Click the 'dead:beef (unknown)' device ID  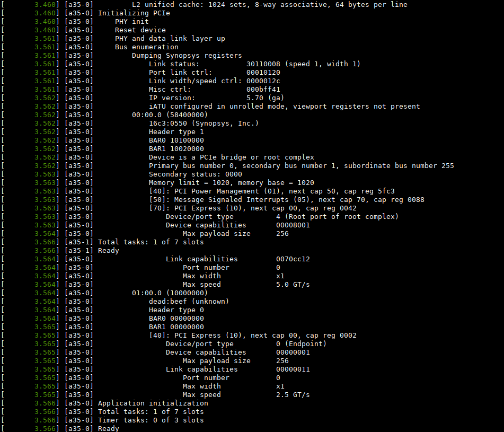pos(189,301)
